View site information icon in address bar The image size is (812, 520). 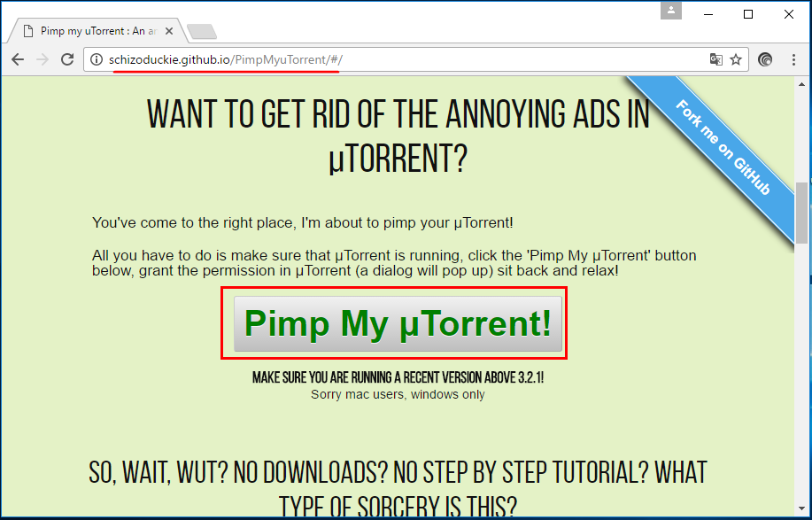click(x=97, y=59)
